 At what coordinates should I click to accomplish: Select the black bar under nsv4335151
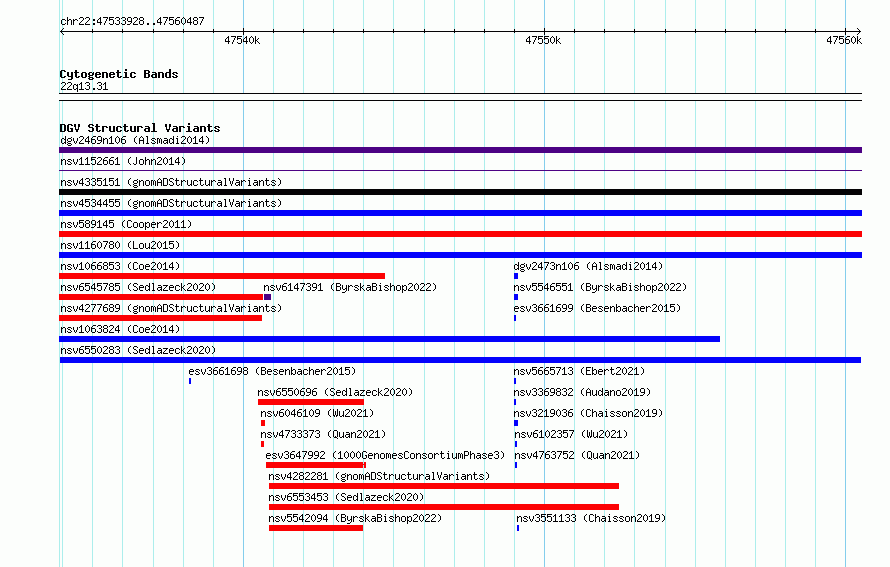[x=460, y=192]
